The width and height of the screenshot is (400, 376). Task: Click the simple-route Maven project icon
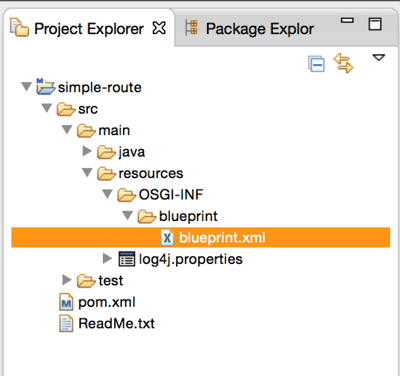pos(45,87)
